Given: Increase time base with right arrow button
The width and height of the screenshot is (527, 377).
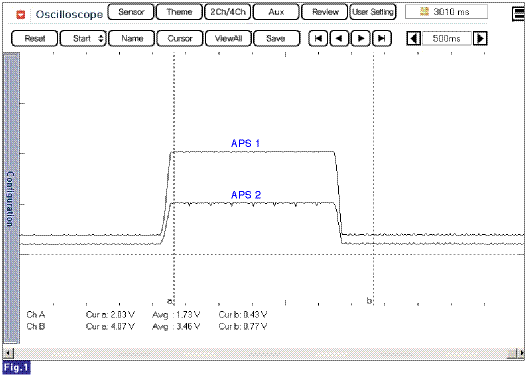Looking at the screenshot, I should (480, 38).
